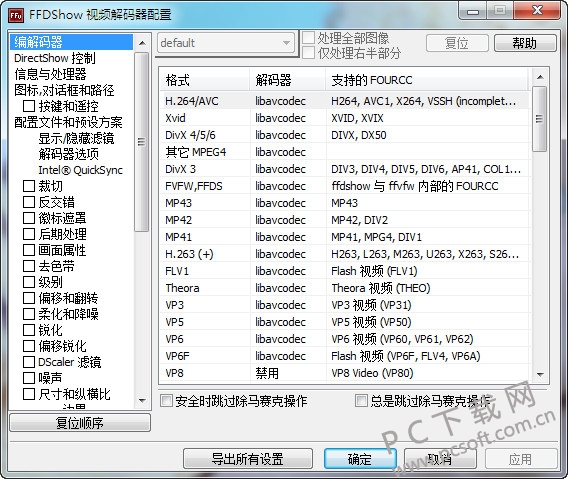Viewport: 568px width, 479px height.
Task: Select the Intel® QuickSync entry
Action: click(80, 170)
